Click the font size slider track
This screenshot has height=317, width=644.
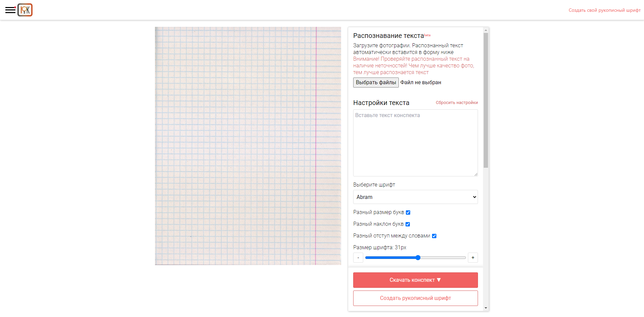click(x=443, y=258)
